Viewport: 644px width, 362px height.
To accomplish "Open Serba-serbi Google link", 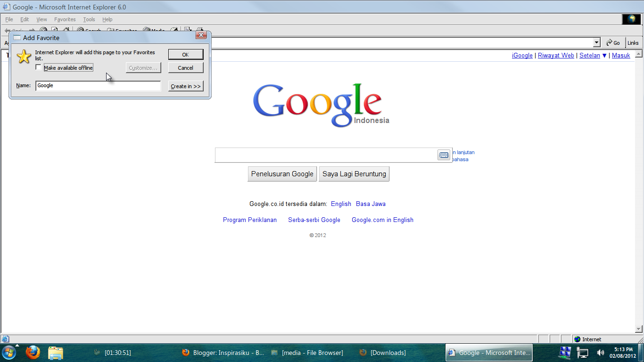I will point(314,220).
